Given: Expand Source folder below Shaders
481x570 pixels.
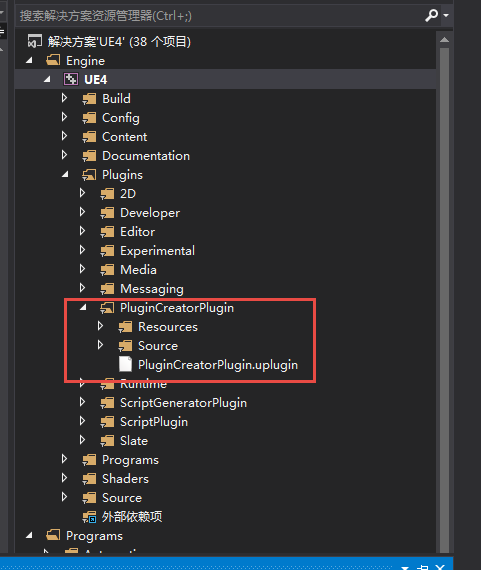Looking at the screenshot, I should pyautogui.click(x=64, y=497).
